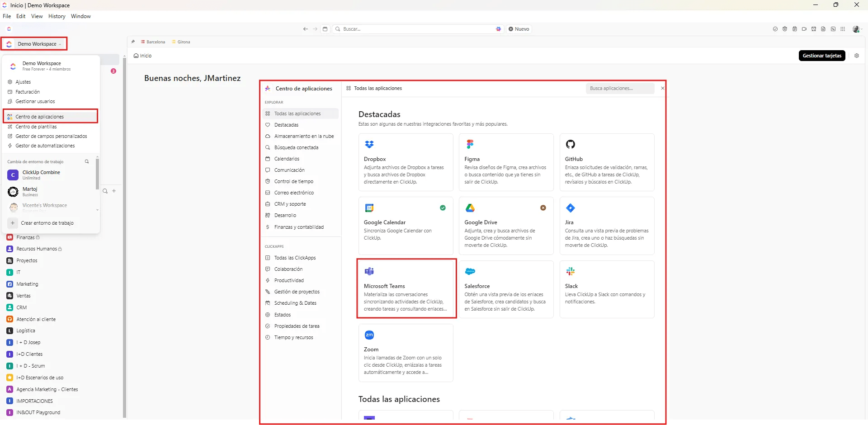
Task: Unpin the pinned tabs using the pin icon
Action: (x=133, y=42)
